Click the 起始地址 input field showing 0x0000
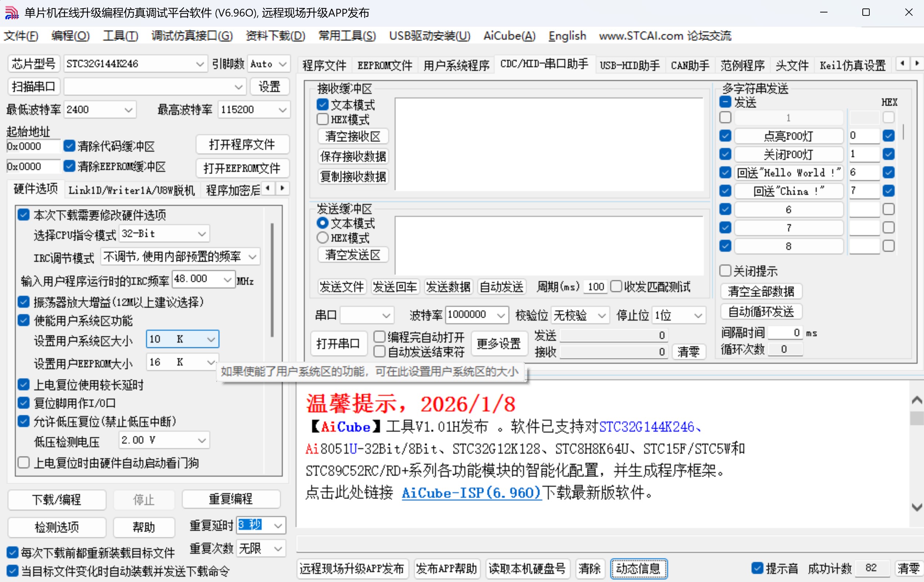 click(x=33, y=146)
